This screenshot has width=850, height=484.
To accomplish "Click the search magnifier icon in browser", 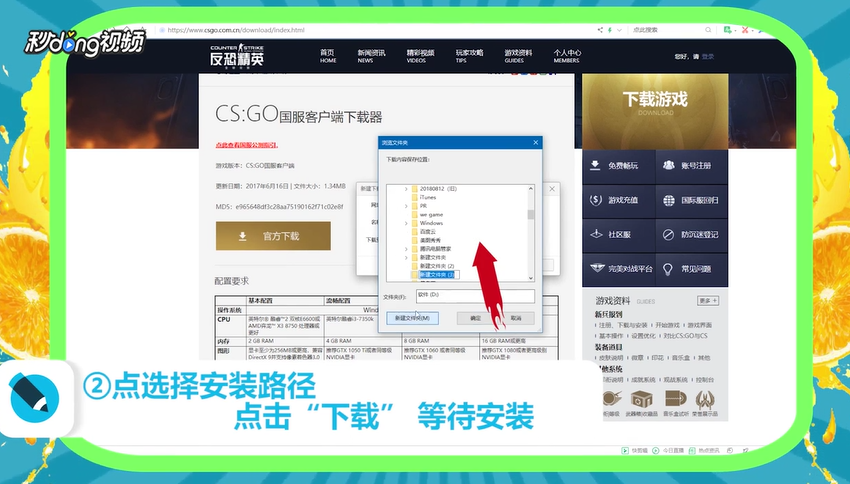I will click(x=708, y=30).
